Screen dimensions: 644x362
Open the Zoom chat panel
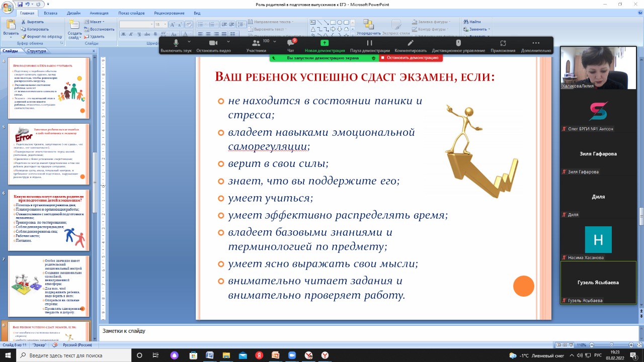pos(290,44)
